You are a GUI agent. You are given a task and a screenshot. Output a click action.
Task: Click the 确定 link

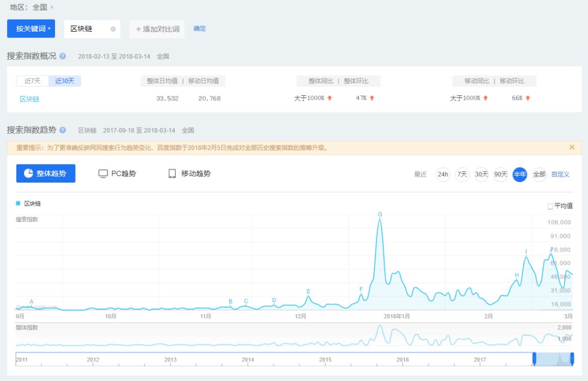click(x=200, y=28)
